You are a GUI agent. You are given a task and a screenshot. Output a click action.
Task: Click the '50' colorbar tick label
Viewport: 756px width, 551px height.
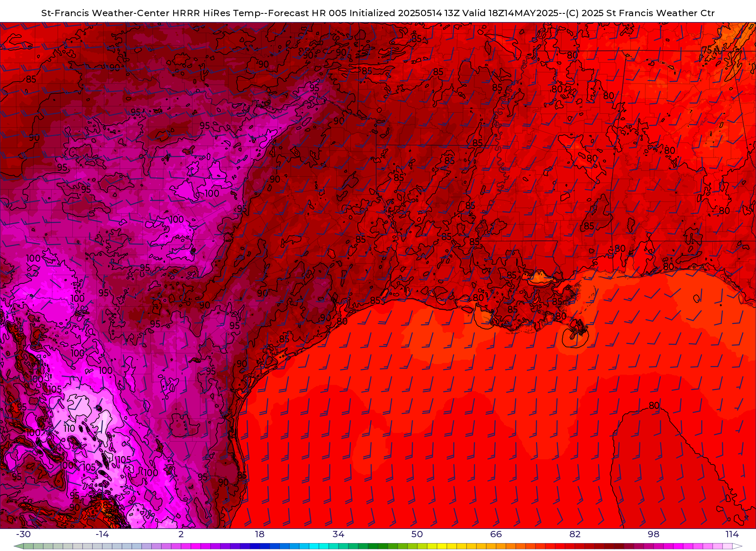[x=417, y=534]
